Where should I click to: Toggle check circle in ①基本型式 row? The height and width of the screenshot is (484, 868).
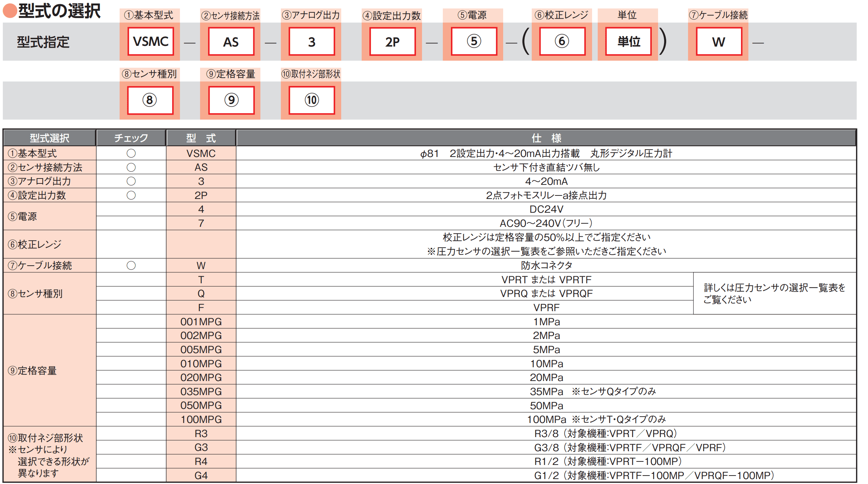pyautogui.click(x=131, y=153)
